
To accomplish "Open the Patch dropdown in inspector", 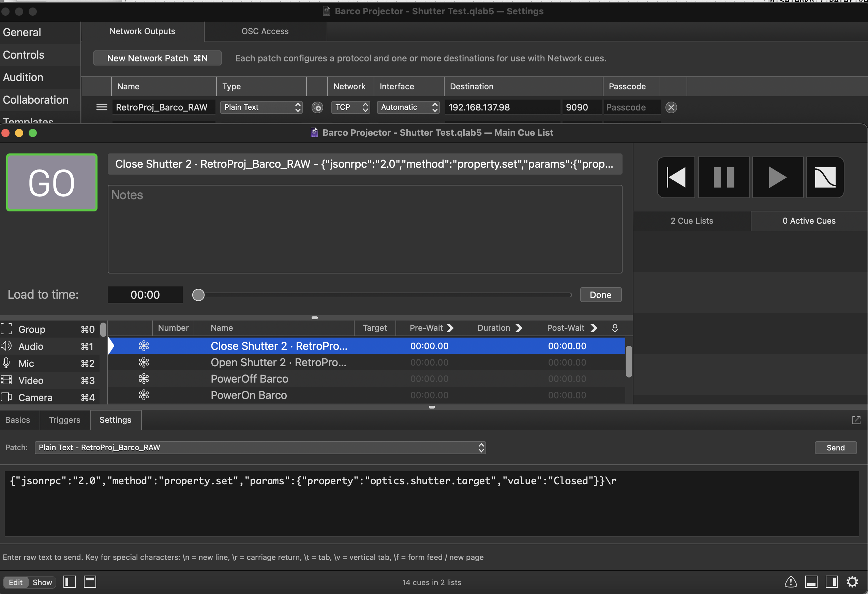I will [x=260, y=448].
